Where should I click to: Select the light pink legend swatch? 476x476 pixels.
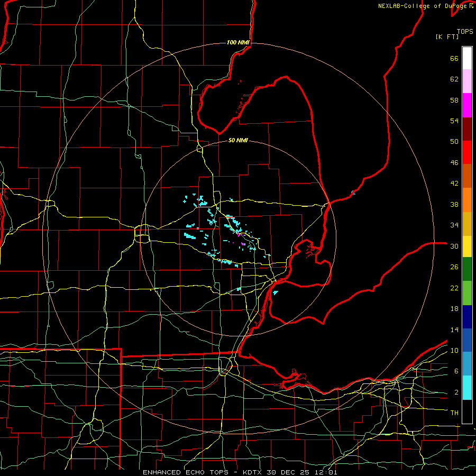[x=467, y=81]
